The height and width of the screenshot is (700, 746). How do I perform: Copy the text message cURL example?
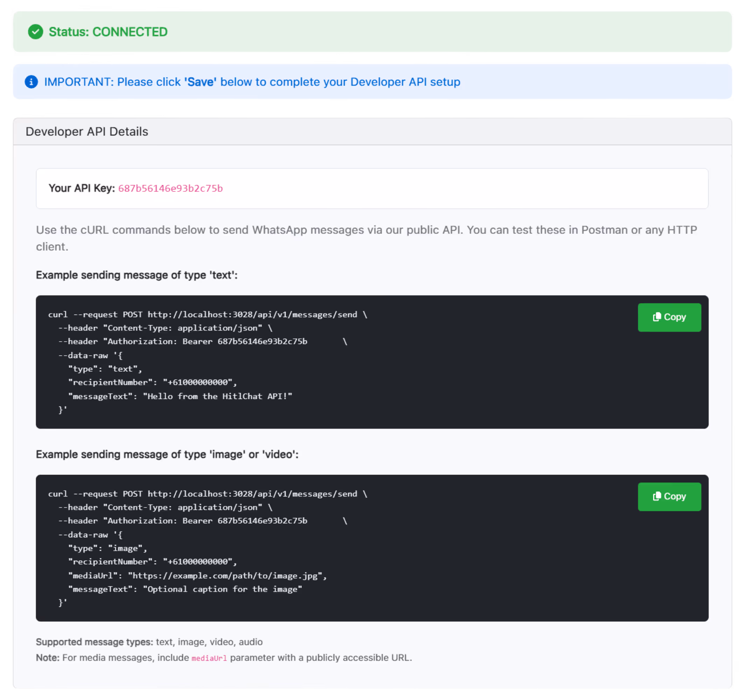click(669, 317)
